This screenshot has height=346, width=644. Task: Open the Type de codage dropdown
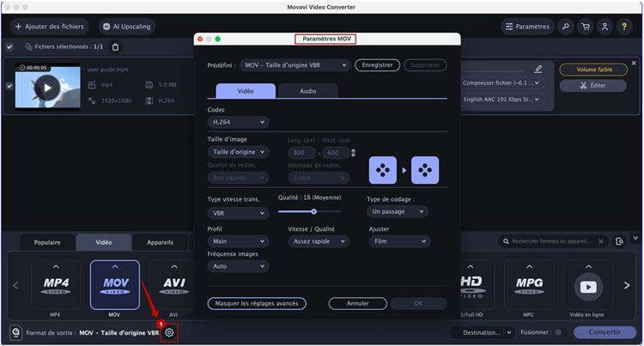tap(398, 211)
